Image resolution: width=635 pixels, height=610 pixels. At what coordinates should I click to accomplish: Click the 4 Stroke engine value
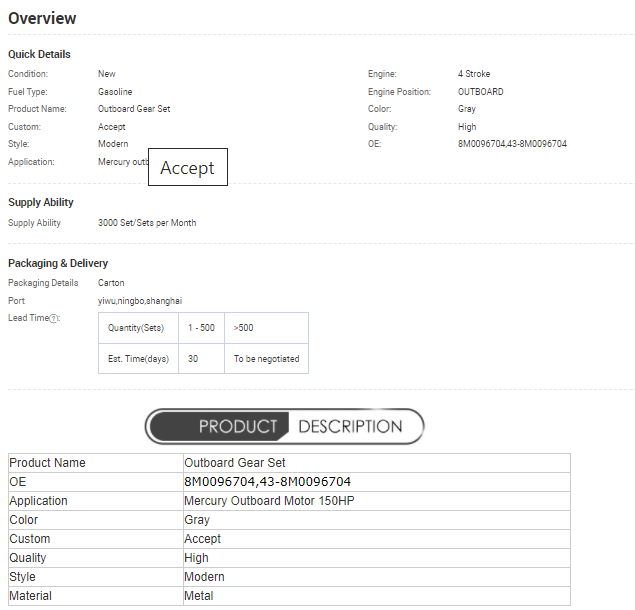point(474,74)
